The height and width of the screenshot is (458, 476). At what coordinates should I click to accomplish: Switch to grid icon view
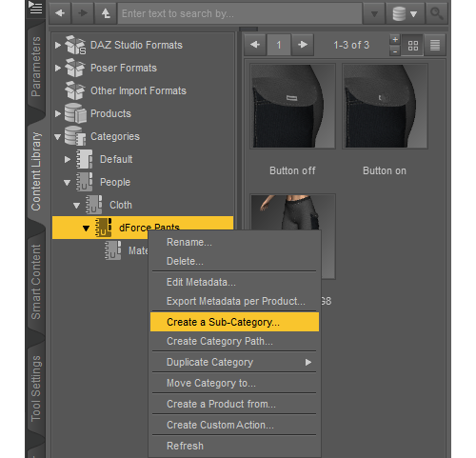click(x=412, y=46)
